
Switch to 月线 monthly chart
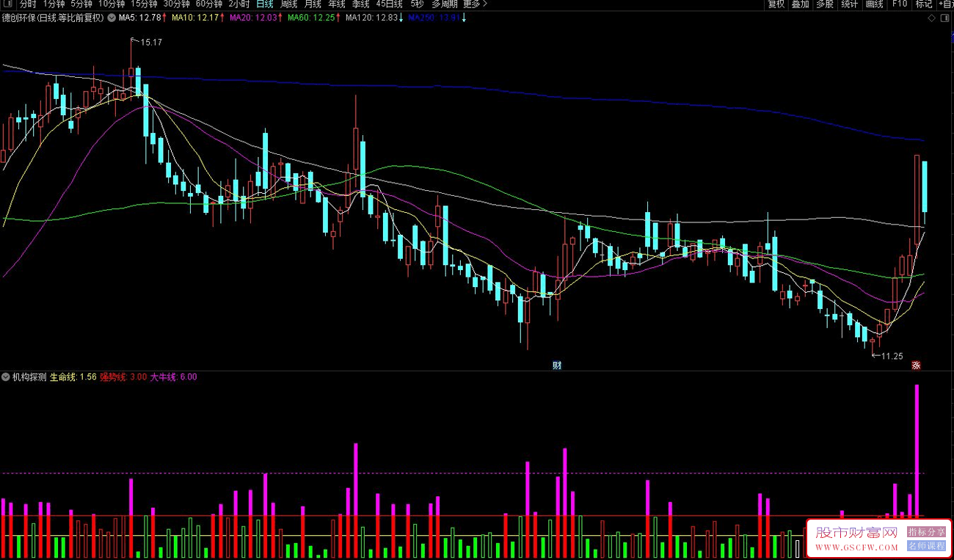313,4
